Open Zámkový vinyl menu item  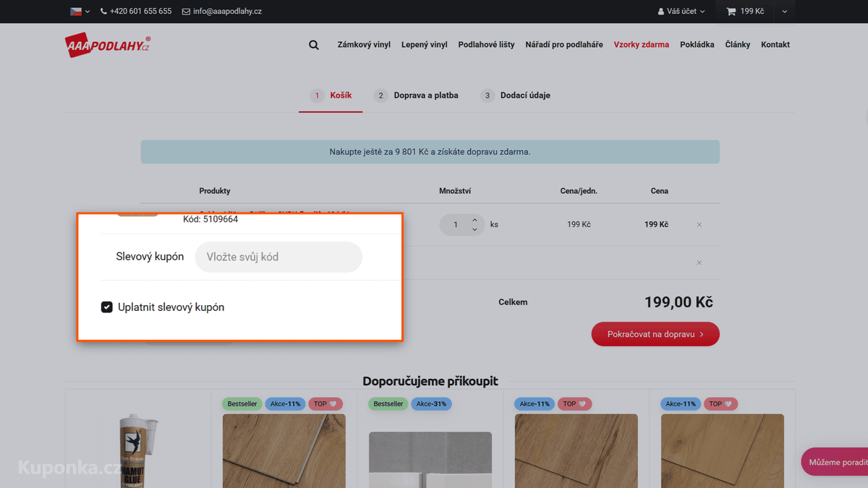tap(364, 45)
